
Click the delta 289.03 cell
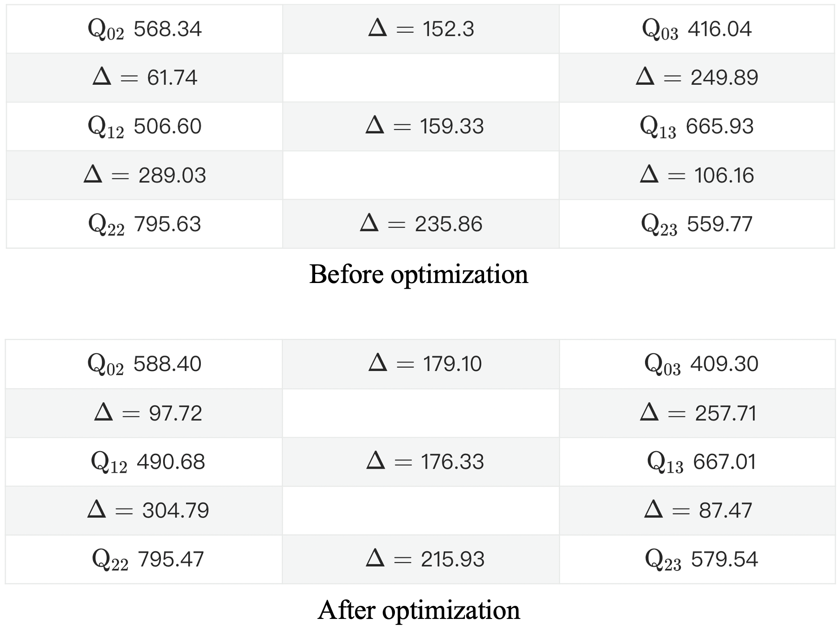[144, 175]
